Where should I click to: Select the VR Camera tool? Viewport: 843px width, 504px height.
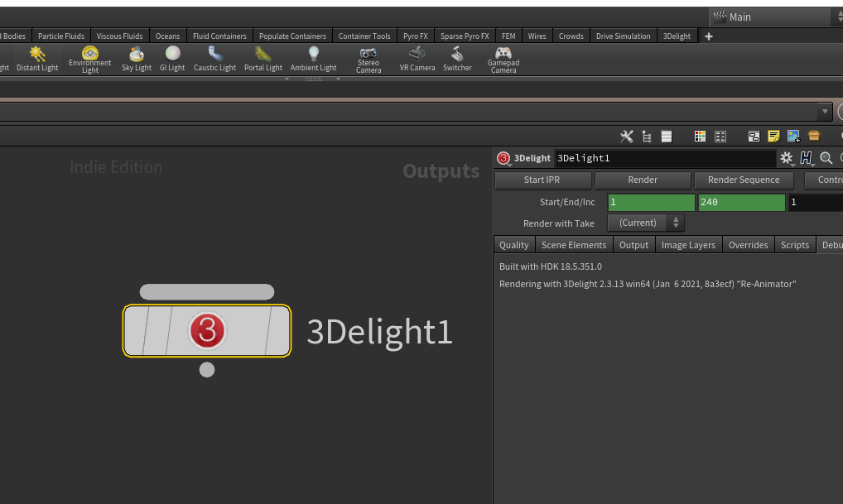pyautogui.click(x=417, y=59)
